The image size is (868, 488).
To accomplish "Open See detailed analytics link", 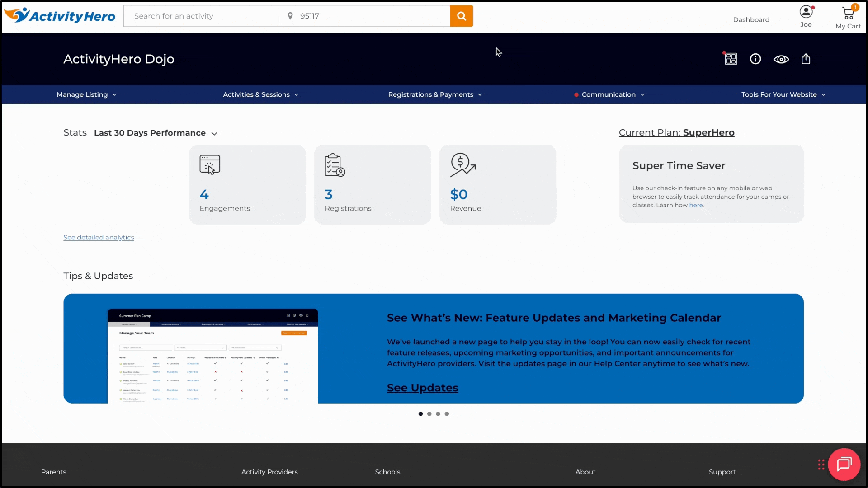I will [x=99, y=237].
